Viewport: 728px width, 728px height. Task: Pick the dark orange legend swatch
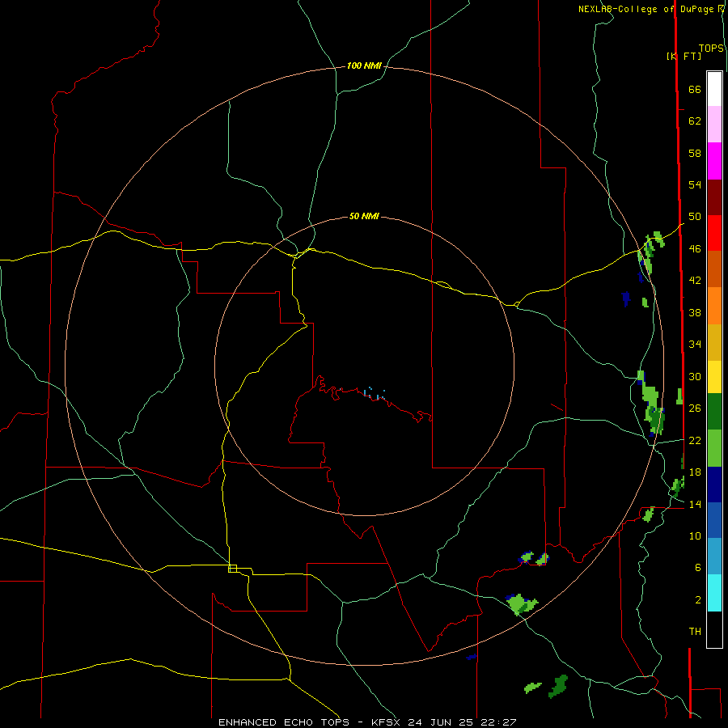tap(714, 269)
